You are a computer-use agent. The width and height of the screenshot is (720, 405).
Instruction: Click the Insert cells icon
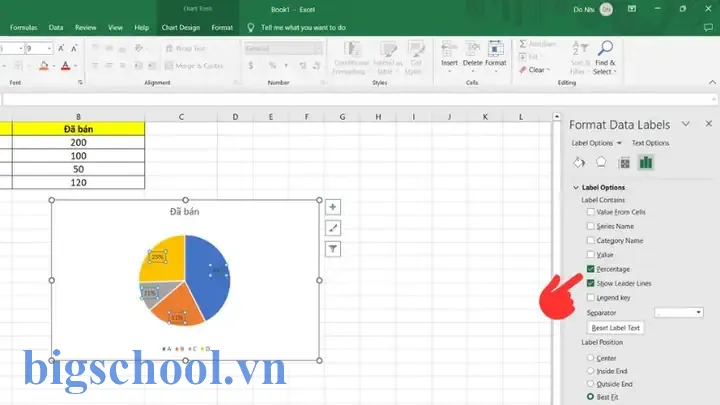tap(449, 48)
